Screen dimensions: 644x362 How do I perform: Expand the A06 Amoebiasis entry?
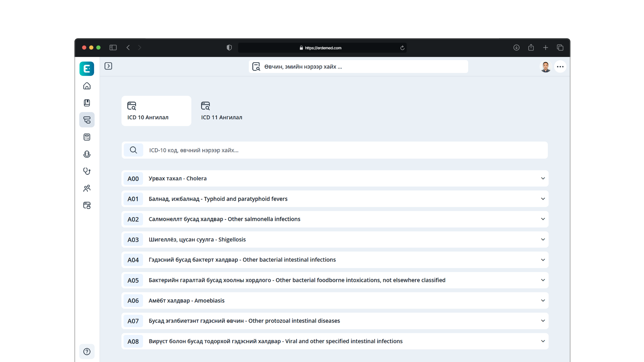pos(335,301)
